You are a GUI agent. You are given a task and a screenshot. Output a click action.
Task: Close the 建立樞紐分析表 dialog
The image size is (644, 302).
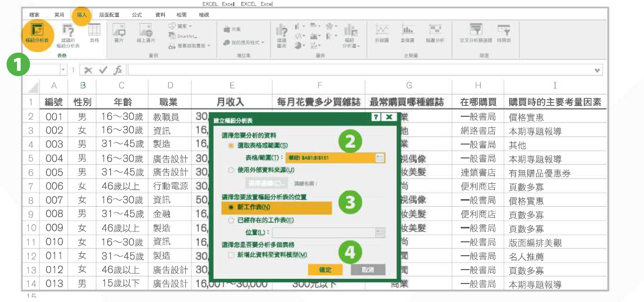coord(390,117)
